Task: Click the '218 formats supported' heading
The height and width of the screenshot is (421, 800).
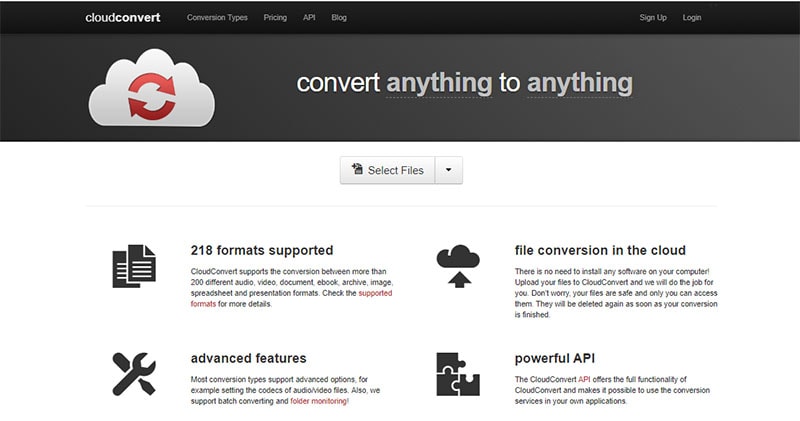Action: (x=262, y=250)
